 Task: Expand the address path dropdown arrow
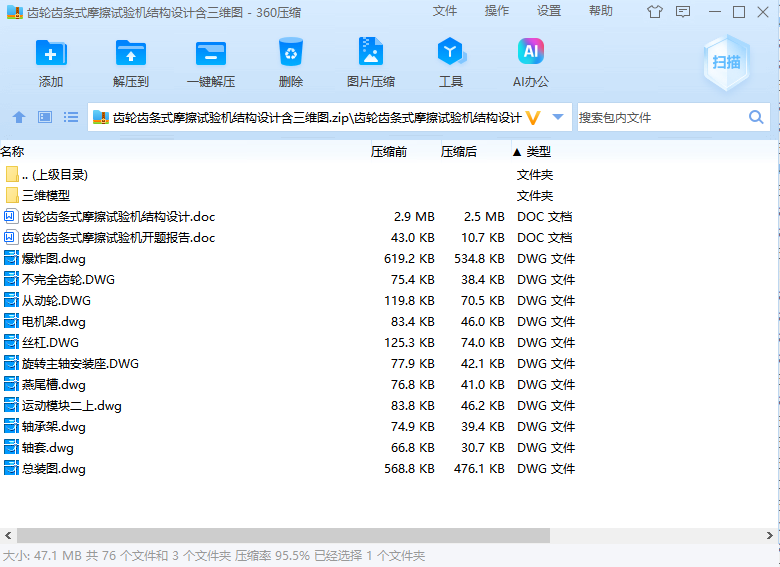click(558, 117)
